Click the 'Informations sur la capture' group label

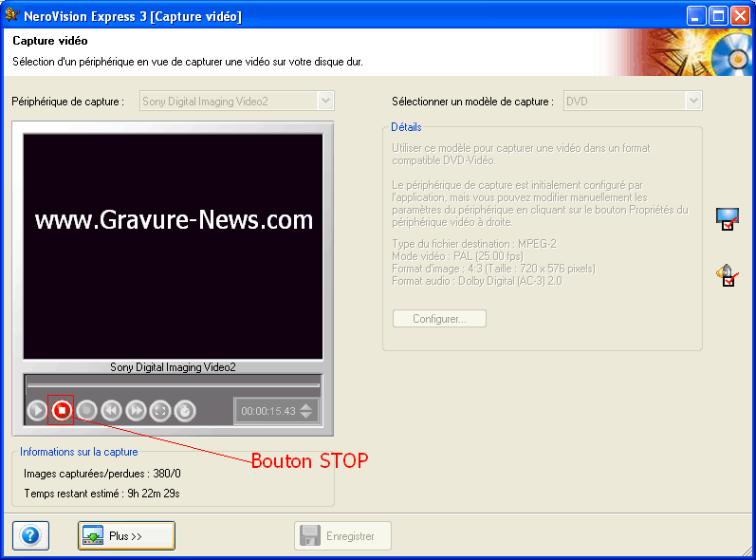[x=79, y=452]
